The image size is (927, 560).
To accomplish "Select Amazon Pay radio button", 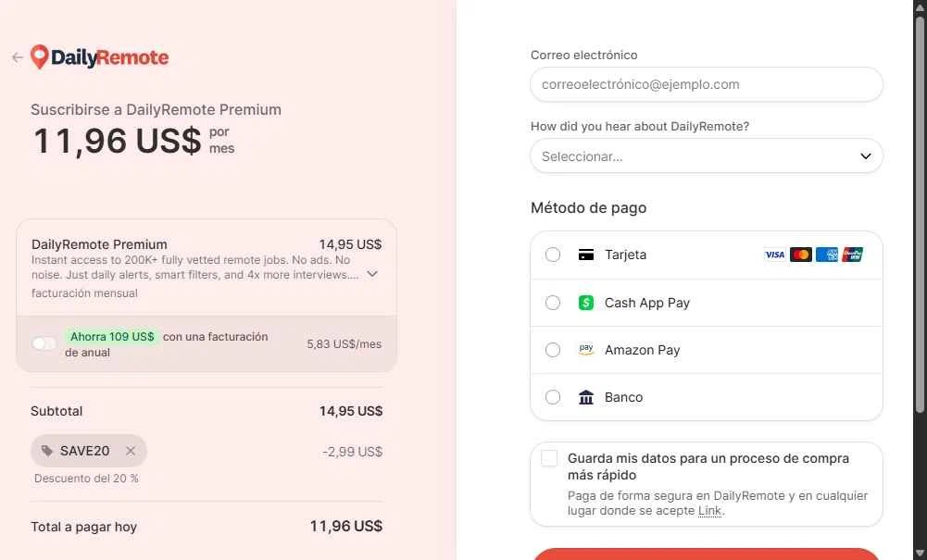I will (553, 350).
